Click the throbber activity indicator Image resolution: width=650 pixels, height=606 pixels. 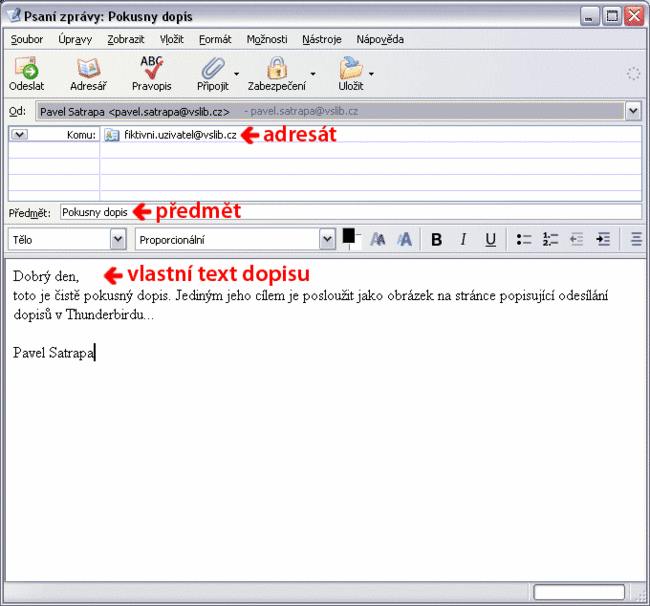[x=633, y=74]
